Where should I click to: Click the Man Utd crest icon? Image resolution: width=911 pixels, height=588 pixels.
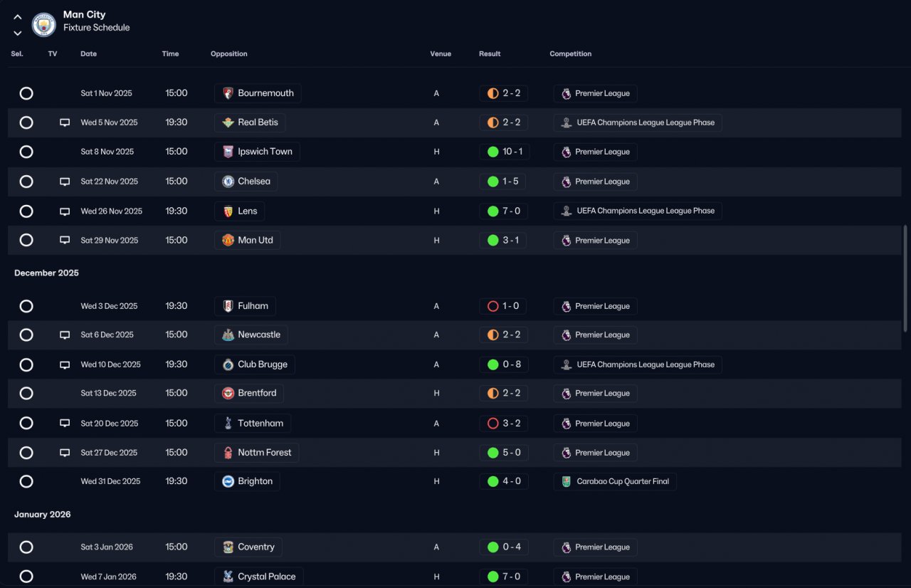click(x=228, y=241)
